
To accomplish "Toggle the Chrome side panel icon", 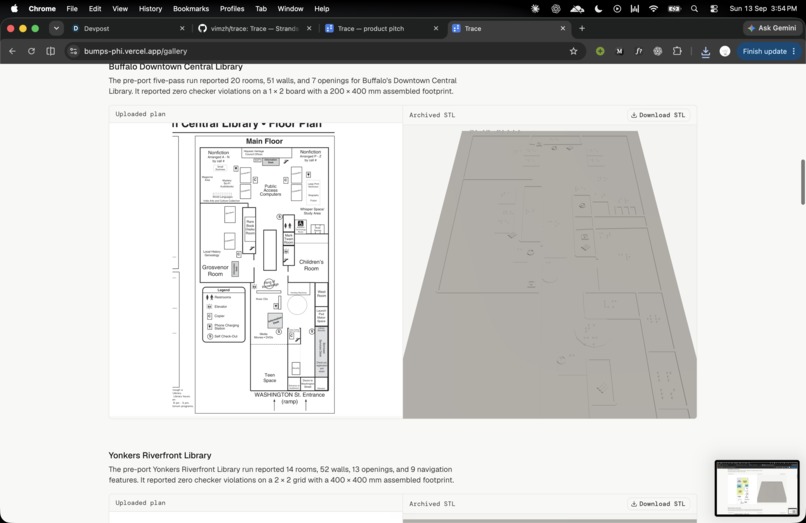I will (50, 51).
